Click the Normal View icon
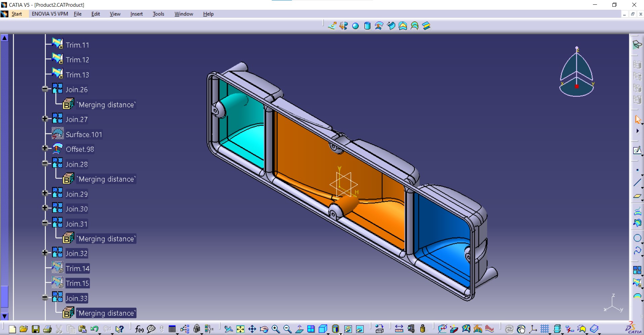The width and height of the screenshot is (644, 335). tap(299, 329)
